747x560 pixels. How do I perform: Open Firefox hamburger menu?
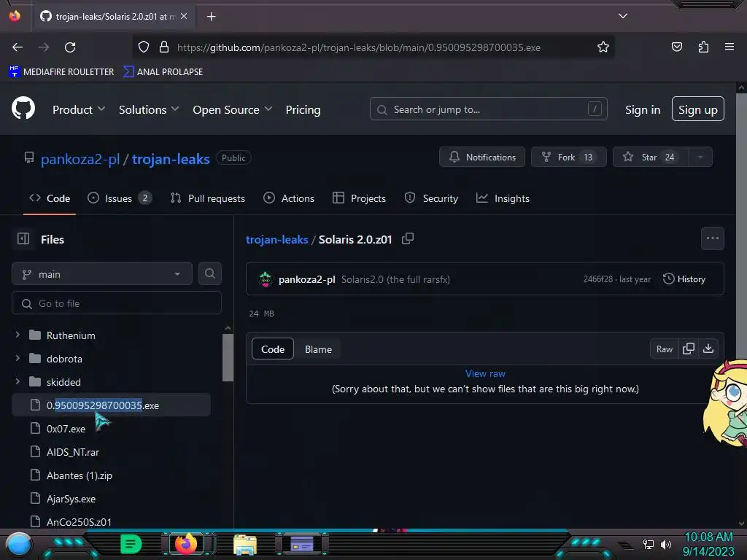(729, 47)
